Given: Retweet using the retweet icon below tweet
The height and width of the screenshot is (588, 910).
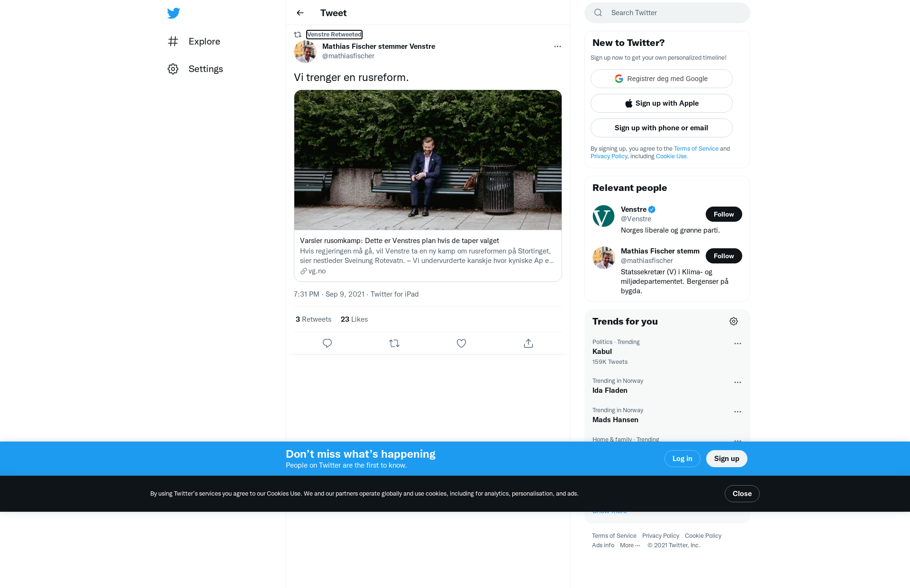Looking at the screenshot, I should pos(394,343).
